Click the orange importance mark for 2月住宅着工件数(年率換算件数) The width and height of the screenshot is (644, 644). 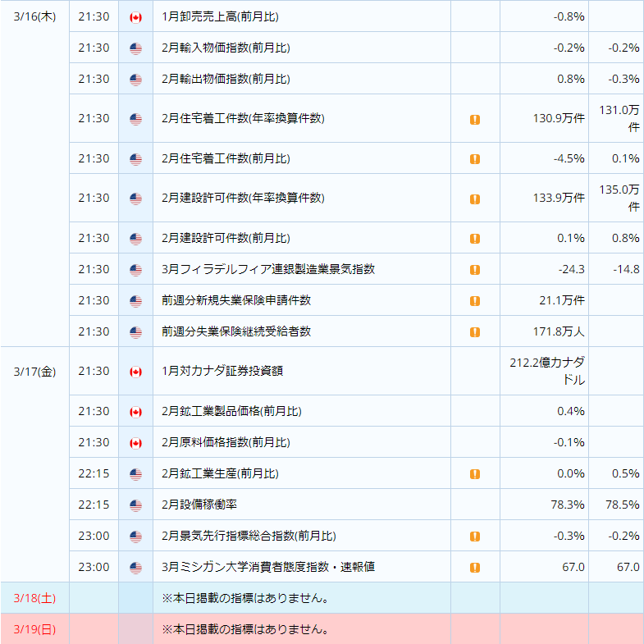pos(475,120)
